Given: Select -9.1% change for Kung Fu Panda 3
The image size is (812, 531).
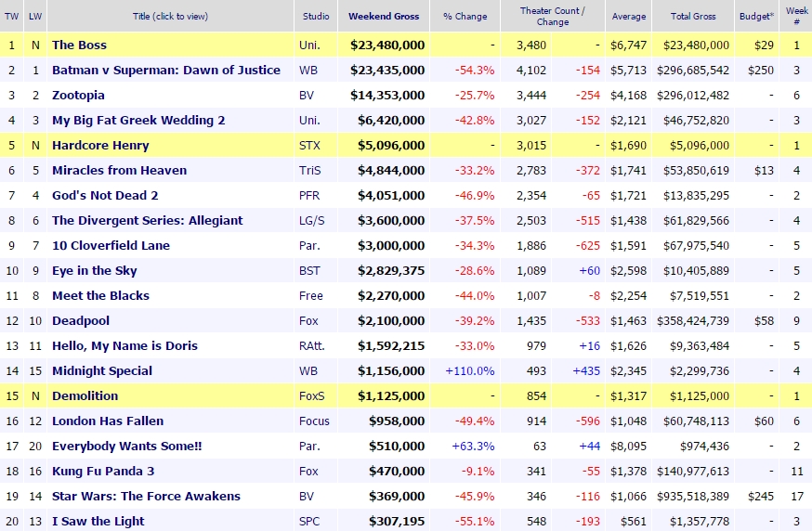Looking at the screenshot, I should tap(478, 471).
